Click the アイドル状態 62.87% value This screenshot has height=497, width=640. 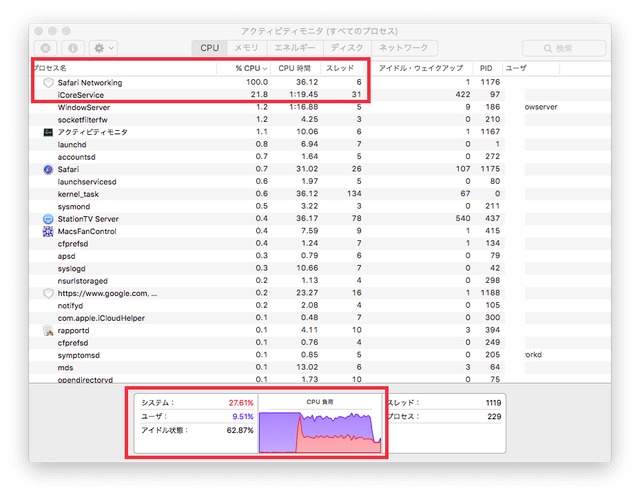click(x=240, y=430)
